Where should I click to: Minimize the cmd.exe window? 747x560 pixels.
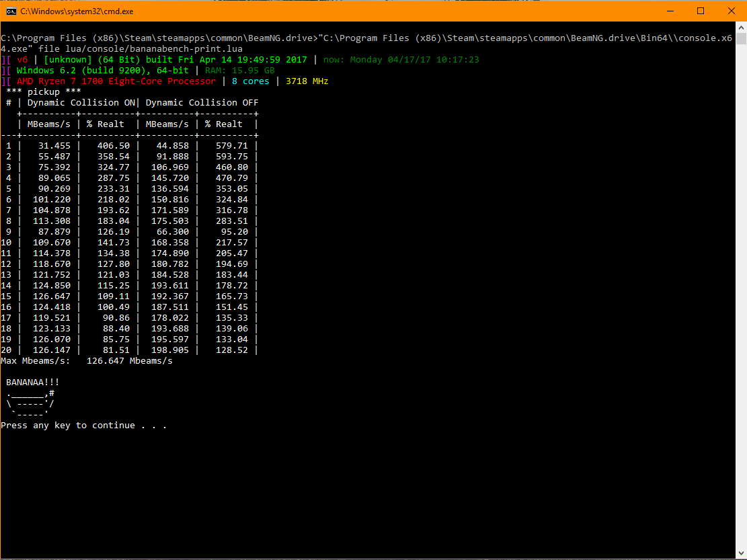pyautogui.click(x=670, y=11)
